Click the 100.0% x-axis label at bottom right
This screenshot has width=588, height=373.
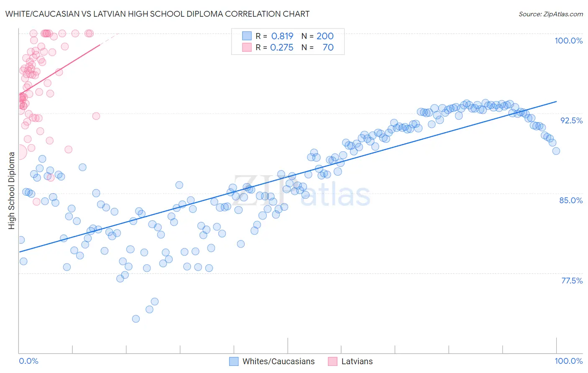568,361
